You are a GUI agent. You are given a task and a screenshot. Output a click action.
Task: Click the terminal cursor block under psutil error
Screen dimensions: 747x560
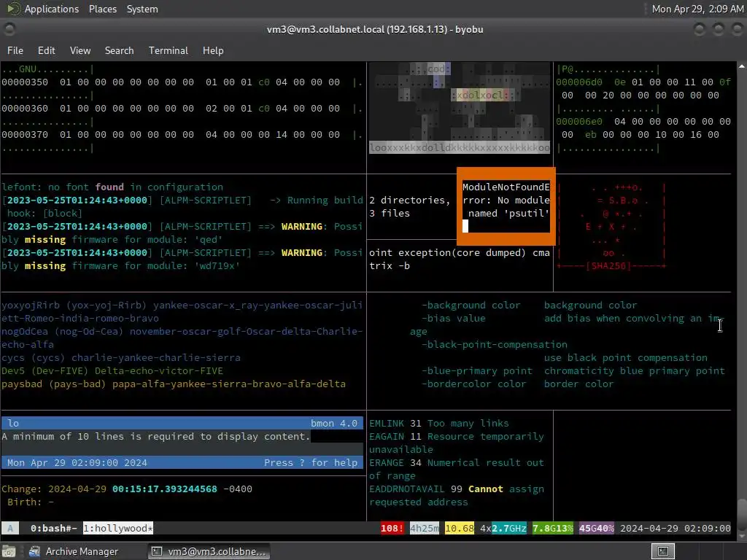tap(465, 226)
